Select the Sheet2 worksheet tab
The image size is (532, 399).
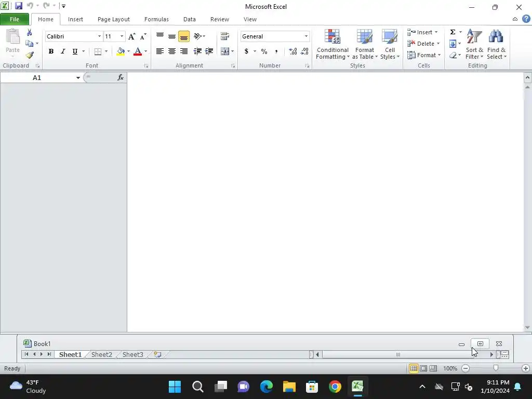click(x=101, y=354)
